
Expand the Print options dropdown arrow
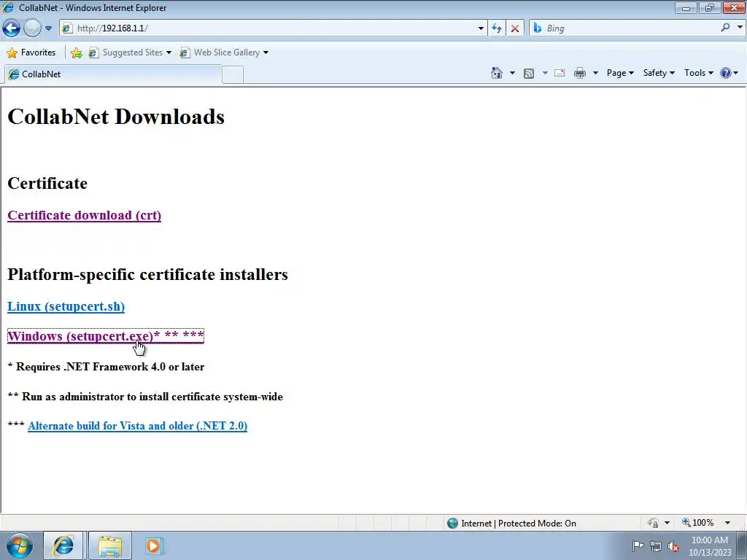pos(595,73)
